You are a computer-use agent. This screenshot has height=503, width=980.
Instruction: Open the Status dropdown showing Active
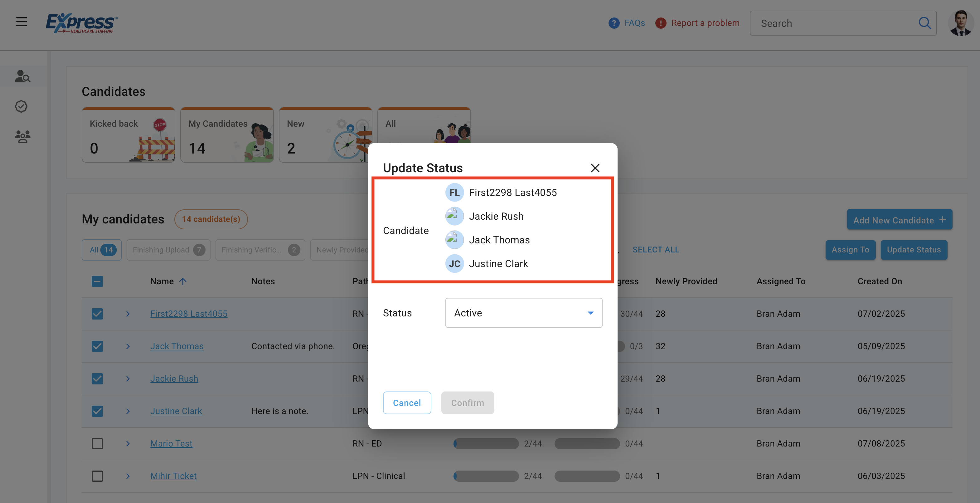click(523, 313)
